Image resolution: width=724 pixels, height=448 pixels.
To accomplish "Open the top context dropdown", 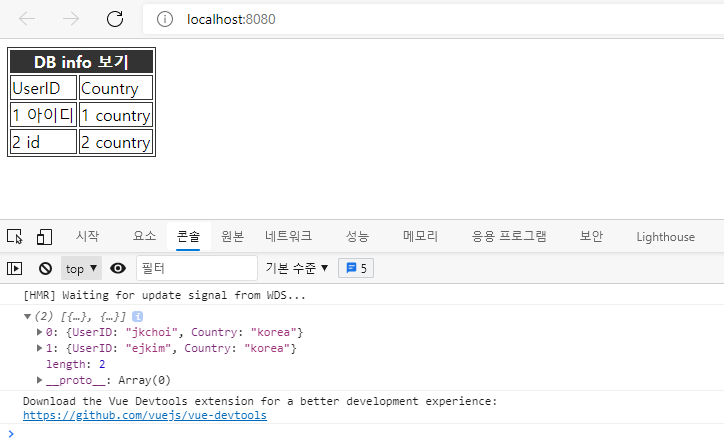I will [x=81, y=268].
